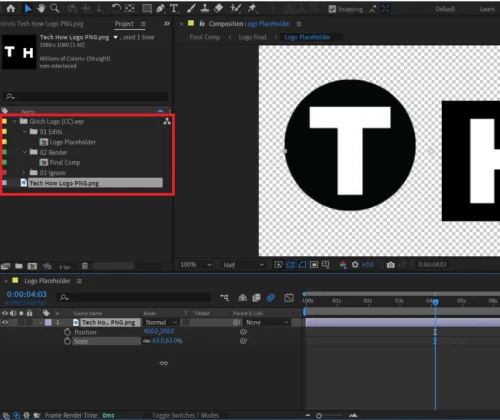This screenshot has height=420, width=500.
Task: Toggle mask and shape path visibility
Action: pos(302,265)
